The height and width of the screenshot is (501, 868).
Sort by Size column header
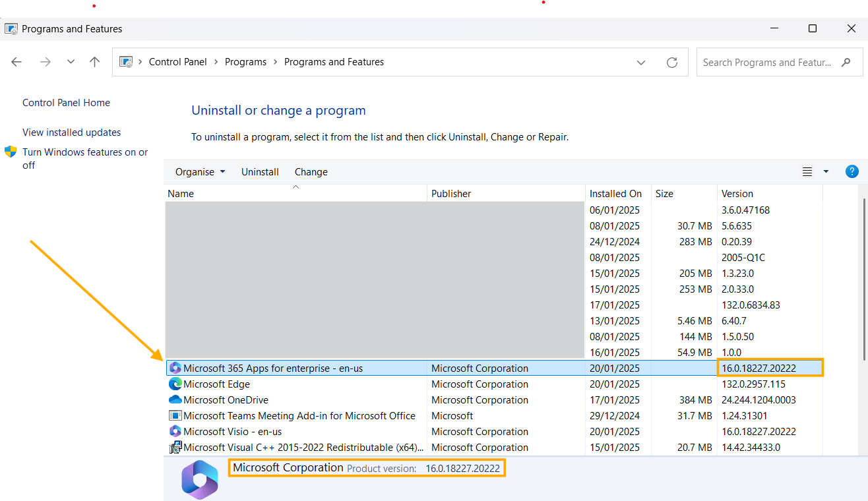[x=684, y=193]
